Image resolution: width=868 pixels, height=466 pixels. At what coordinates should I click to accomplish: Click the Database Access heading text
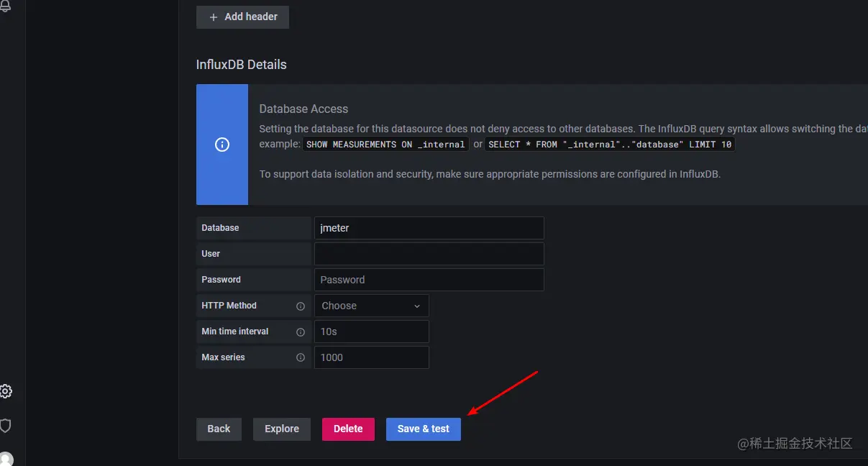click(x=303, y=109)
